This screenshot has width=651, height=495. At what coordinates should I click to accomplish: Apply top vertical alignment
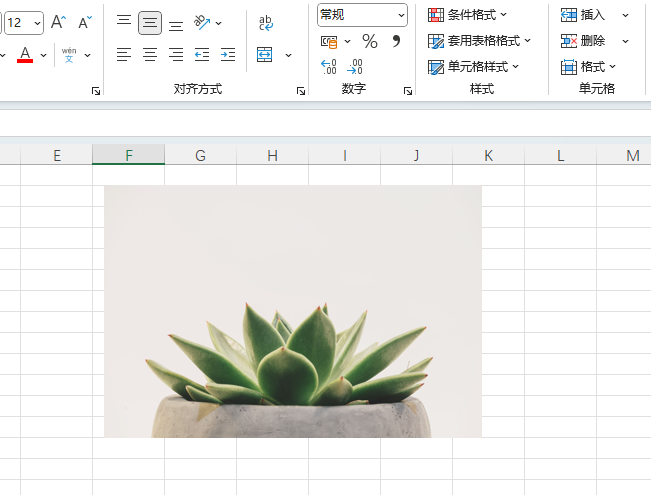[x=124, y=22]
